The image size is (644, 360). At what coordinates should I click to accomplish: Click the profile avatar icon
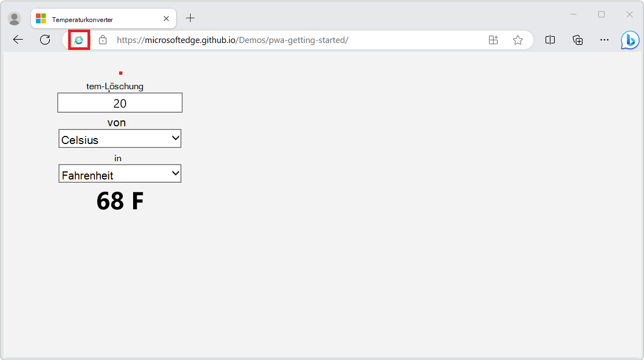click(14, 18)
